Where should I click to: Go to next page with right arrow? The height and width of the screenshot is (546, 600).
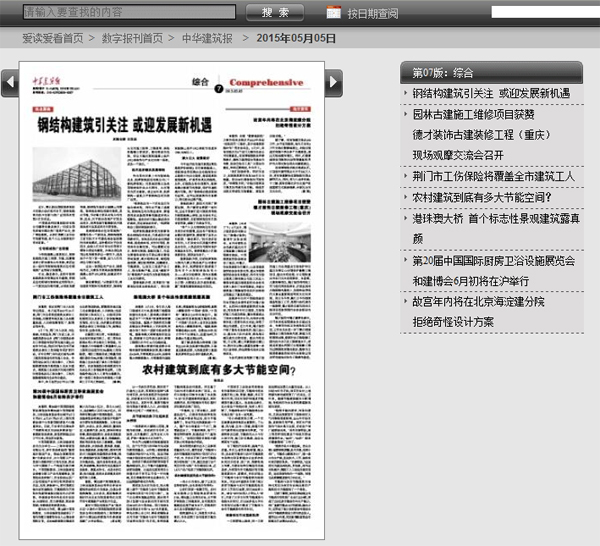(335, 78)
